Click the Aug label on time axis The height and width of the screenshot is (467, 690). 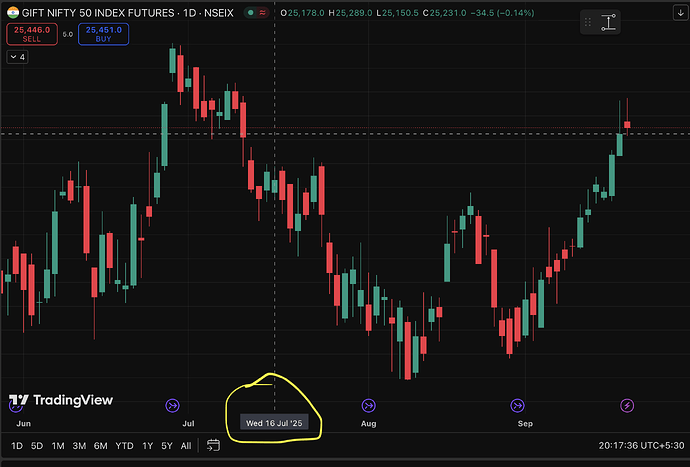tap(368, 423)
